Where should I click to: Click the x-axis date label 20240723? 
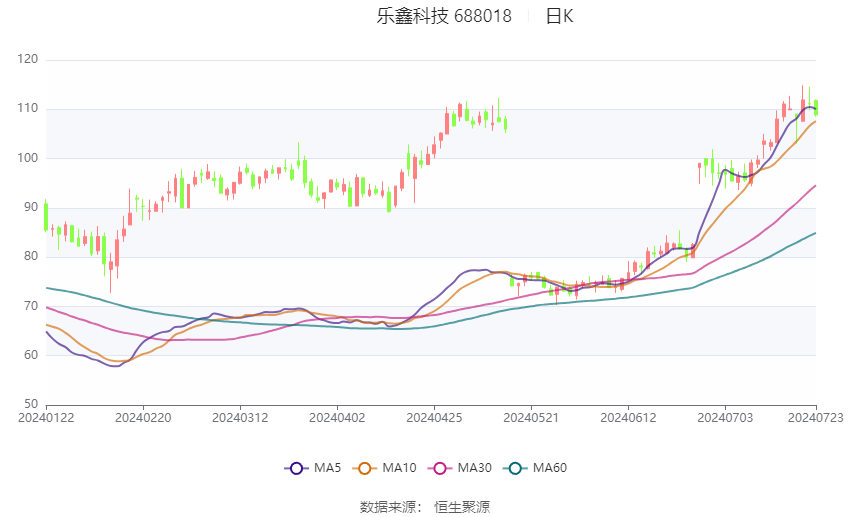(x=816, y=418)
